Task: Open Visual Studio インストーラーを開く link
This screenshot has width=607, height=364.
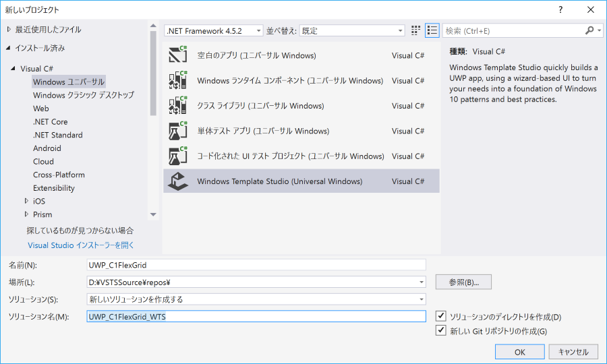Action: coord(81,245)
